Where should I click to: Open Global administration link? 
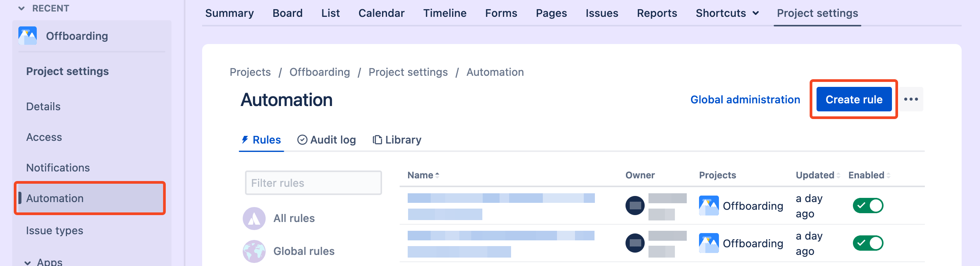pos(745,100)
